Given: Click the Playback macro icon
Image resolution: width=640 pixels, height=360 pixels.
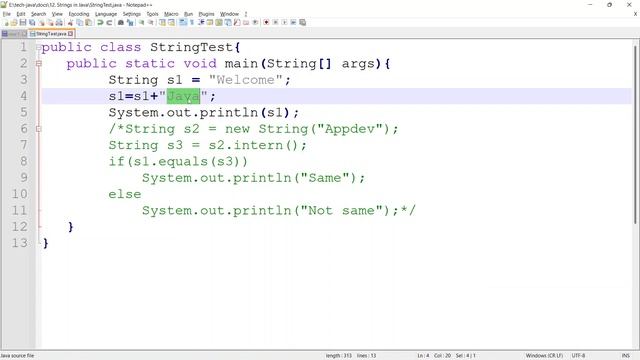Looking at the screenshot, I should [284, 22].
